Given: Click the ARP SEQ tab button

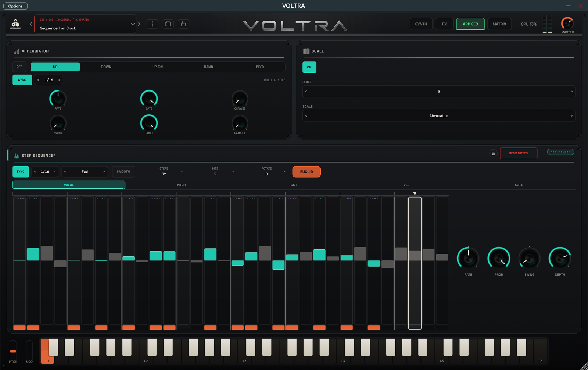Looking at the screenshot, I should tap(470, 24).
